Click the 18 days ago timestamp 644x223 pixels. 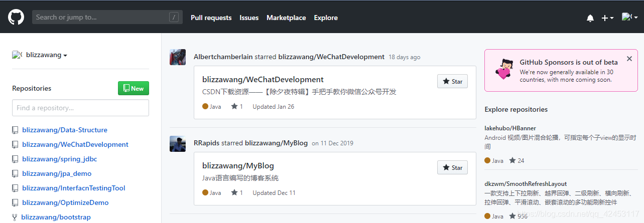(x=405, y=57)
